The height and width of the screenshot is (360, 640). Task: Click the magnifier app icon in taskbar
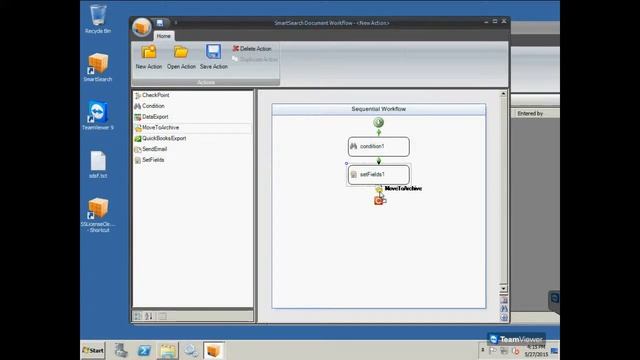point(191,350)
